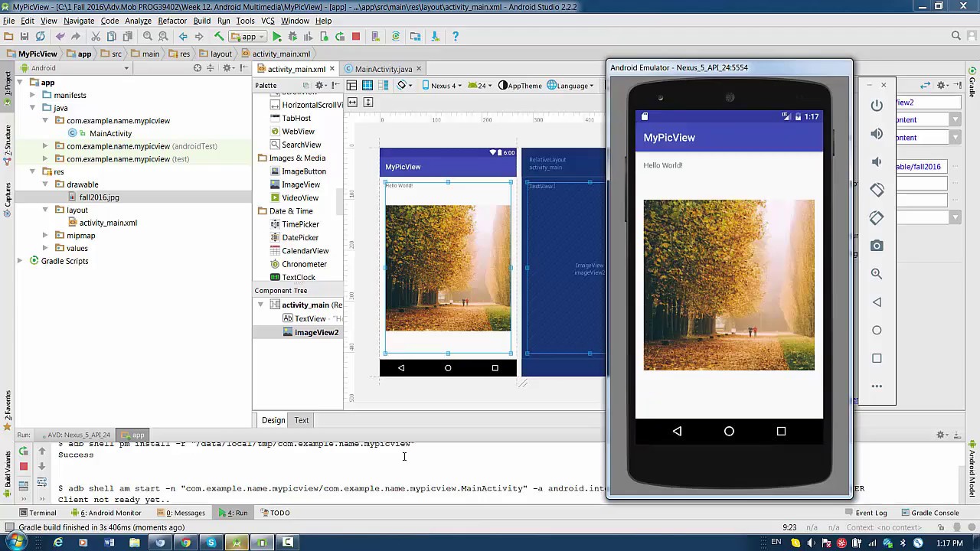Open the app run configuration dropdown
This screenshot has height=551, width=980.
[249, 37]
